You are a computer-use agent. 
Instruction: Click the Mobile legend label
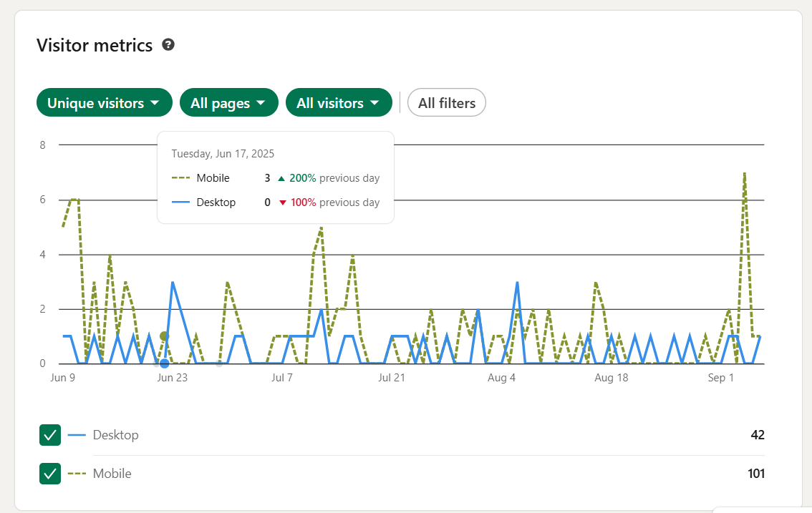(x=112, y=473)
